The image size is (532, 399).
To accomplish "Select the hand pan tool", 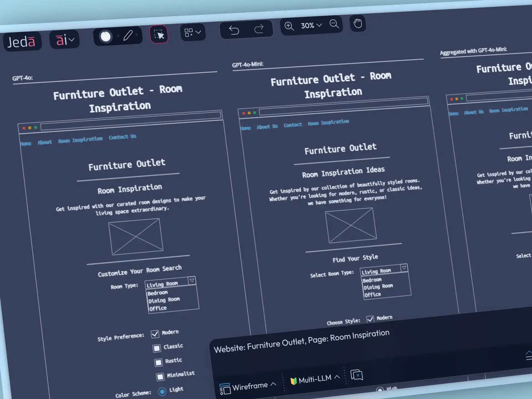I will point(358,23).
